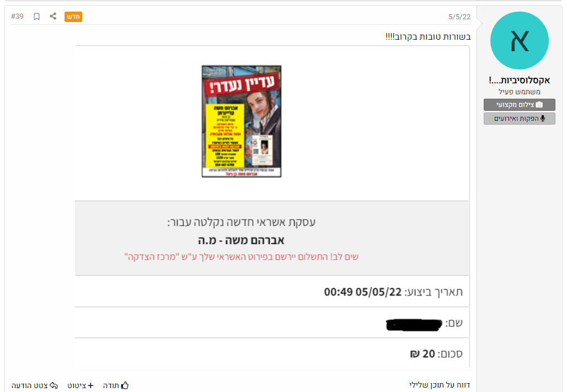Click the plus icon next to ציטוט
Screen dimensions: 567x392
coord(90,385)
